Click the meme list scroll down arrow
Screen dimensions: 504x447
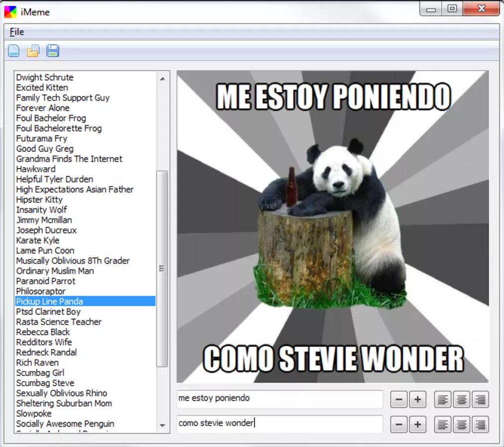(163, 426)
